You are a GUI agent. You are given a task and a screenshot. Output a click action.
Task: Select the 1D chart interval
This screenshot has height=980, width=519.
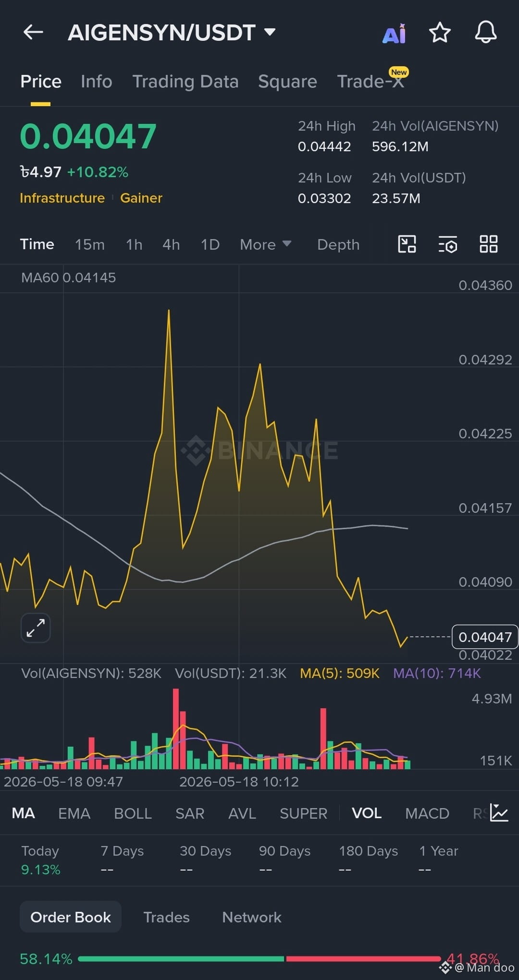(210, 244)
